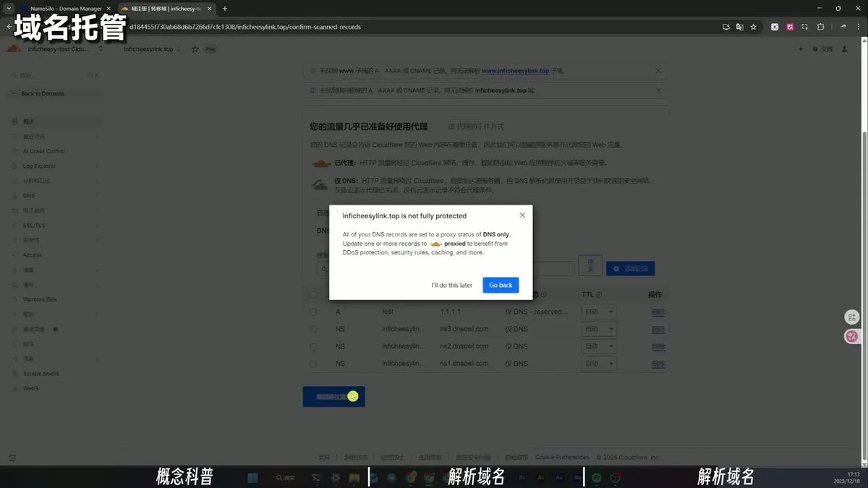Open the DNS section in the sidebar

pyautogui.click(x=29, y=195)
